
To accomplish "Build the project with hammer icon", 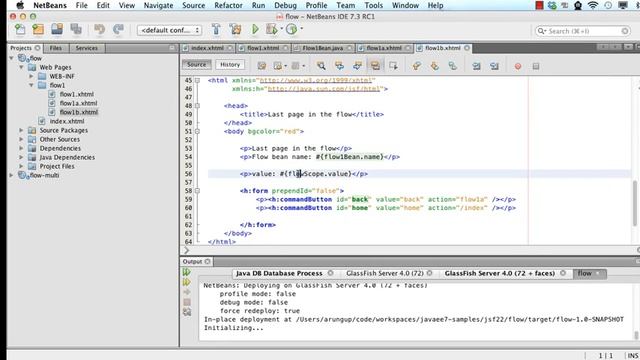I will coord(216,29).
